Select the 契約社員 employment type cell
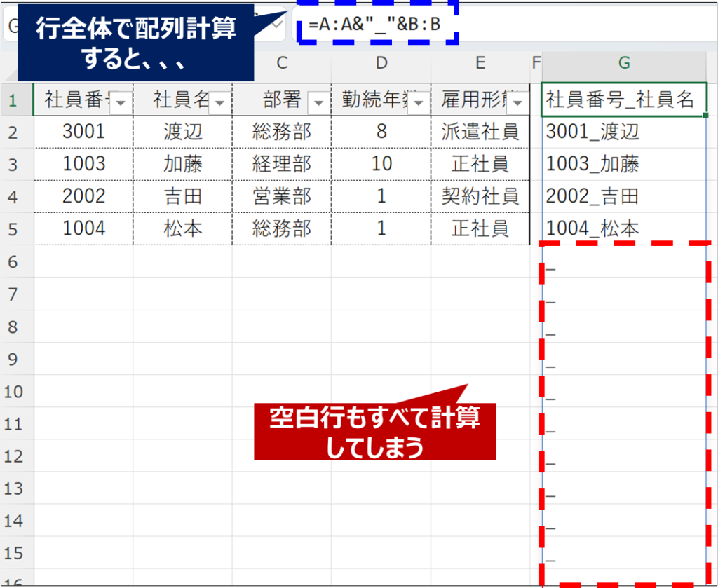This screenshot has width=718, height=588. (x=480, y=196)
